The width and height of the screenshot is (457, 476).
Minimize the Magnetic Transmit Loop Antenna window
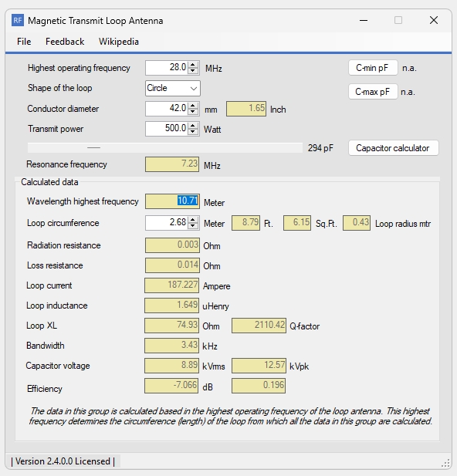pos(364,20)
